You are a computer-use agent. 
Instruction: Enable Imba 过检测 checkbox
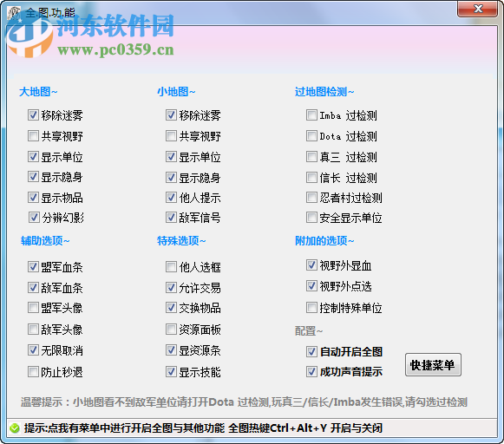point(311,115)
